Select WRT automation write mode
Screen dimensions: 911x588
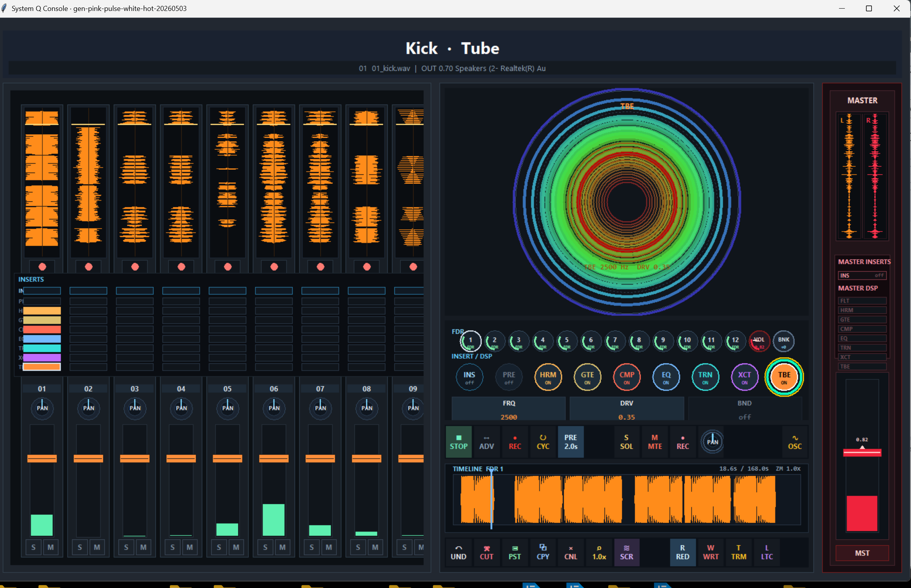click(711, 552)
